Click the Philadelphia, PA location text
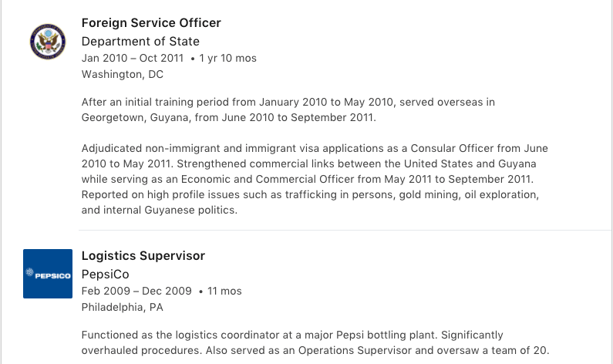 pos(122,307)
